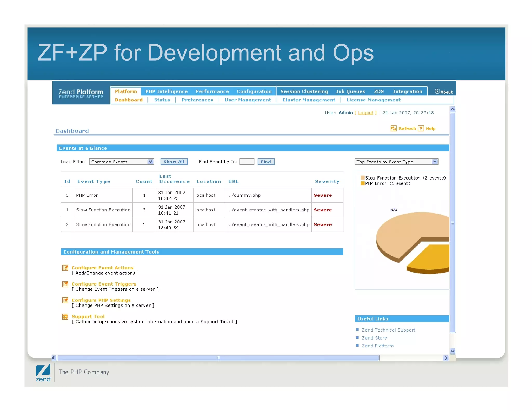Click the Slow Function Execution legend swatch
The image size is (532, 411).
[362, 178]
